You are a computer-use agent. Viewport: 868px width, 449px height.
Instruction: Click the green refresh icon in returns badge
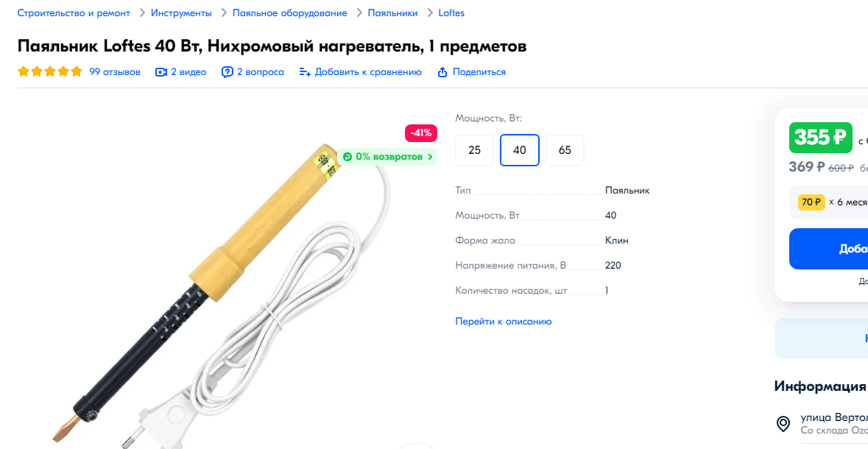pyautogui.click(x=347, y=157)
